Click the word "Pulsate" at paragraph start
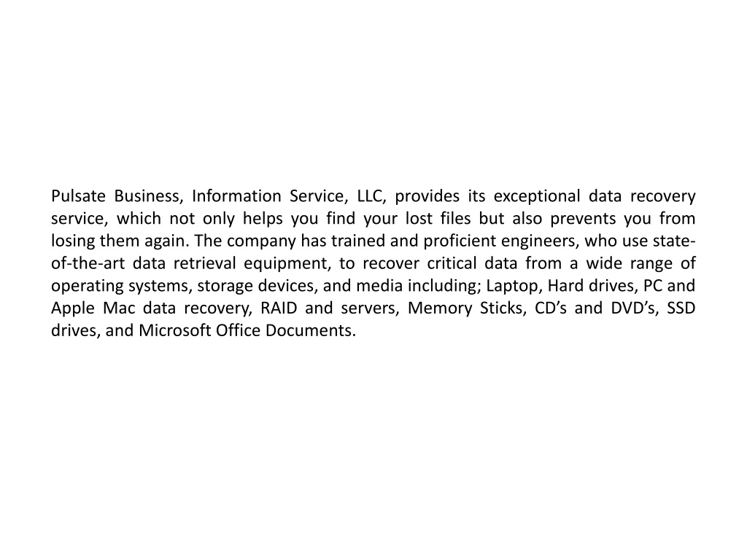 pos(78,195)
